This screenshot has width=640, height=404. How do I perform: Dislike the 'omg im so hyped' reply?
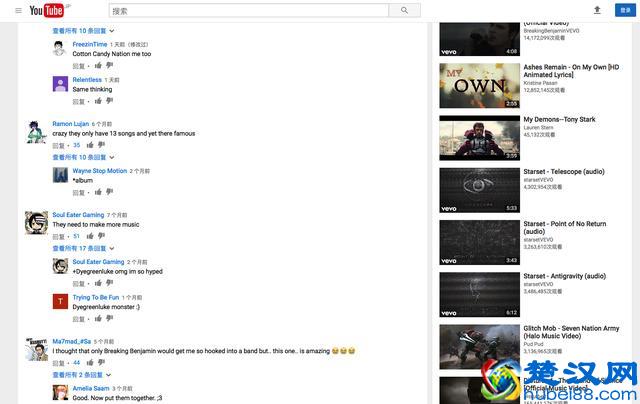109,283
